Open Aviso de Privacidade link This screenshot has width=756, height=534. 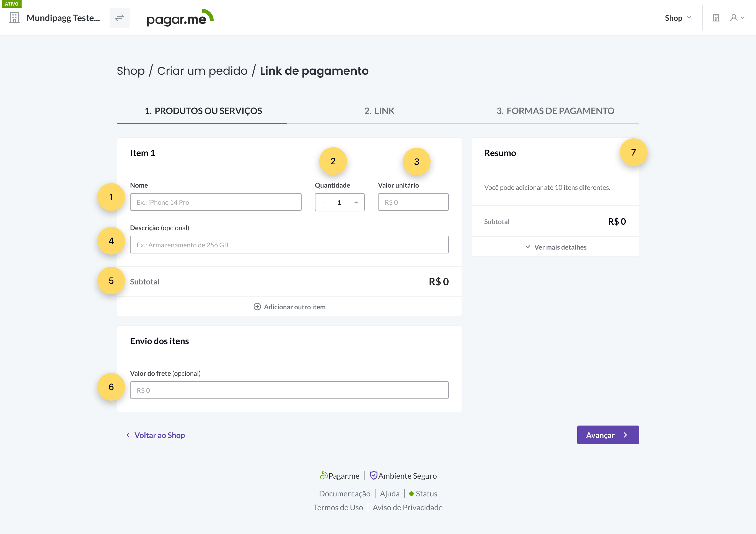click(x=408, y=507)
